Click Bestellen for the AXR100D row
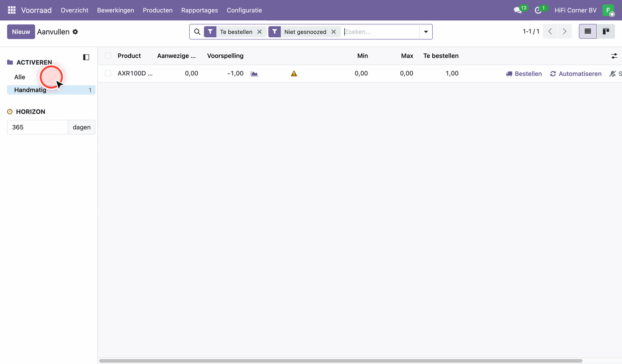This screenshot has width=622, height=364. click(x=524, y=74)
